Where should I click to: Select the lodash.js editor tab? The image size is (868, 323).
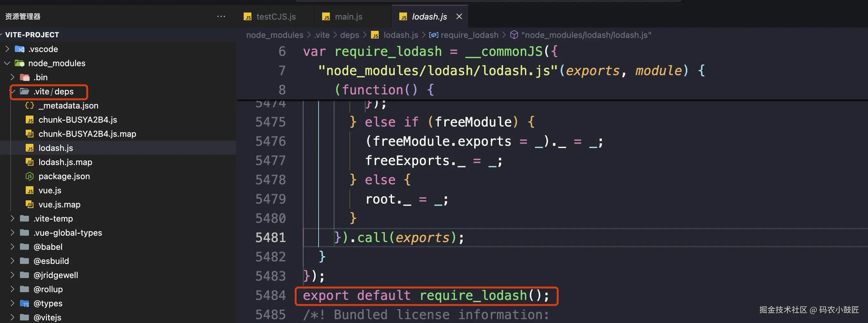click(429, 16)
